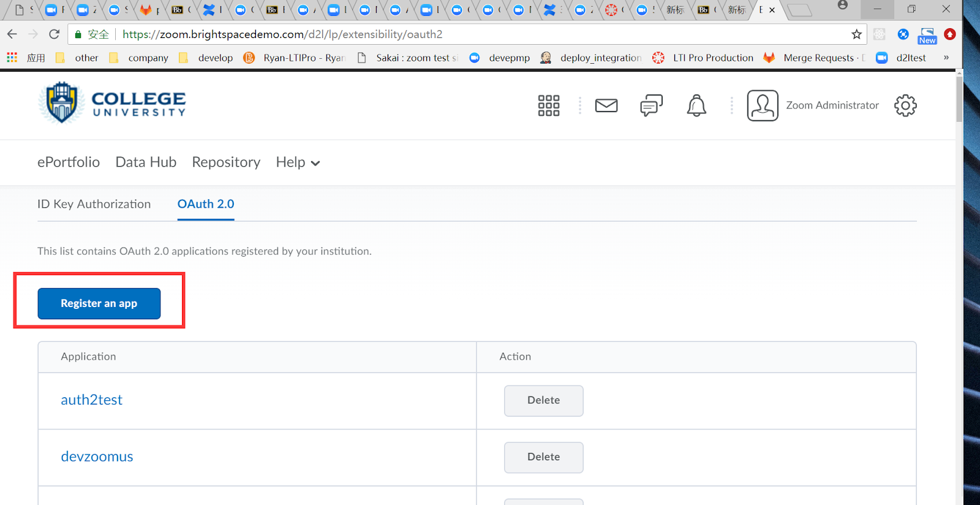Bookmark this page with the star icon
This screenshot has width=980, height=505.
click(x=856, y=34)
